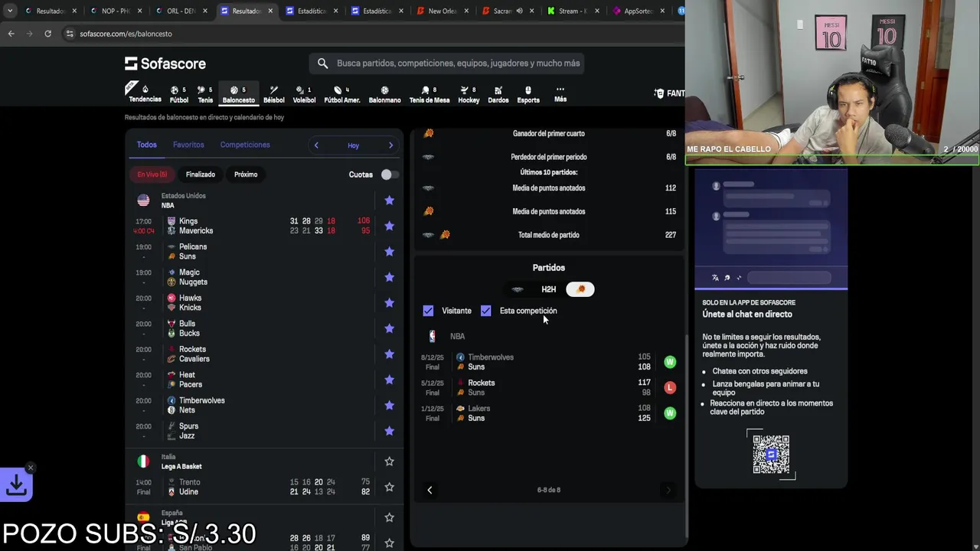Go to previous day arrow

coord(316,145)
